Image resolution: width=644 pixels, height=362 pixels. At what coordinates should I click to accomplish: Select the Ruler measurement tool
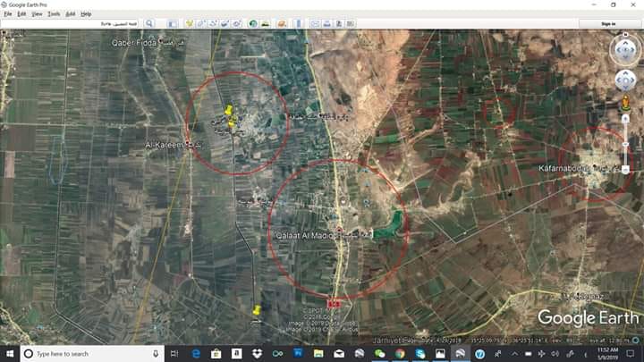click(299, 24)
